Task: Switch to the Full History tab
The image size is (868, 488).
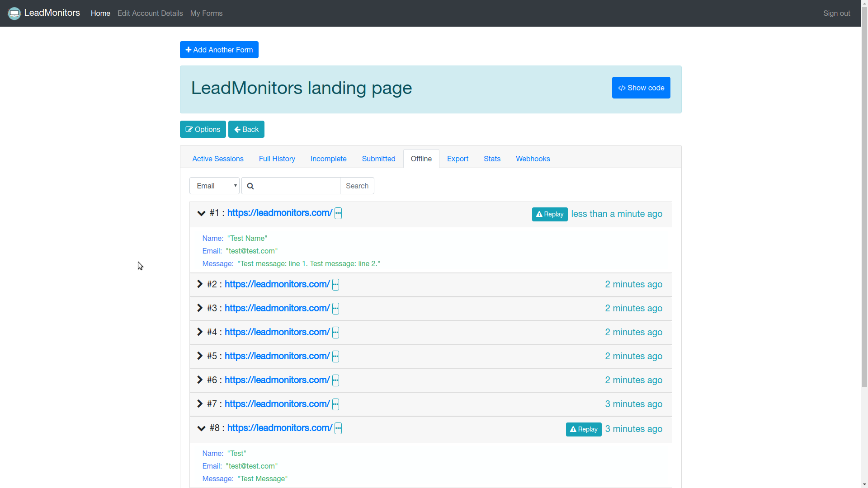Action: coord(277,159)
